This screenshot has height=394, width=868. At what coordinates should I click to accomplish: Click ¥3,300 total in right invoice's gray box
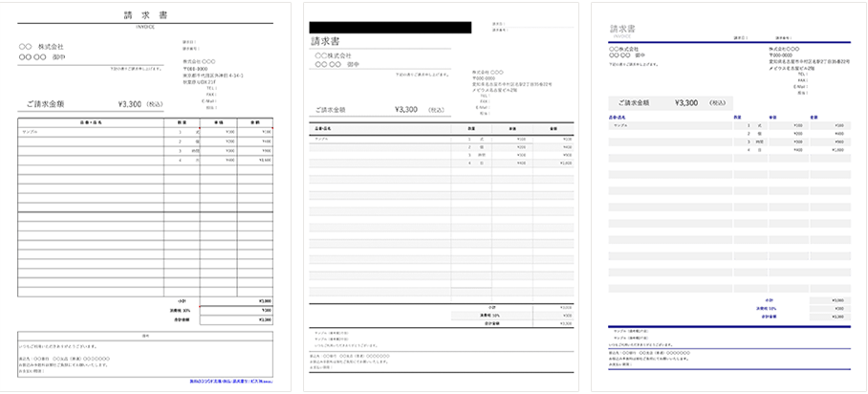coord(686,102)
